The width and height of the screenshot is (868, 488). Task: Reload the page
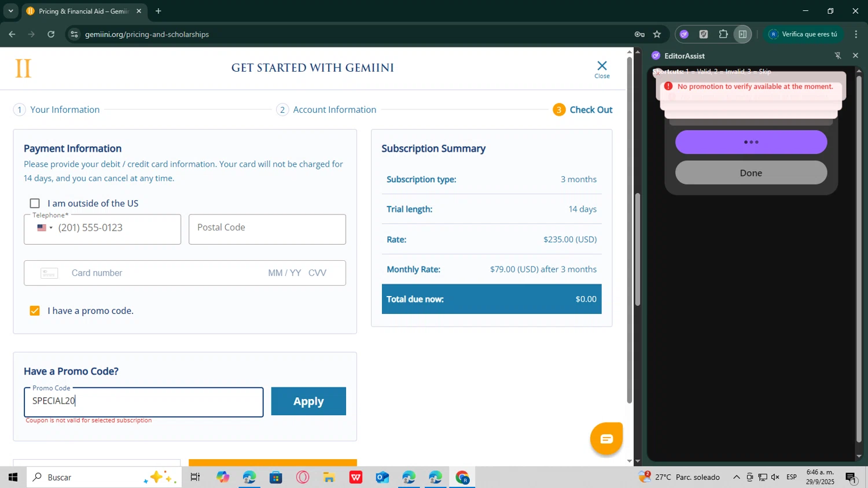[51, 34]
